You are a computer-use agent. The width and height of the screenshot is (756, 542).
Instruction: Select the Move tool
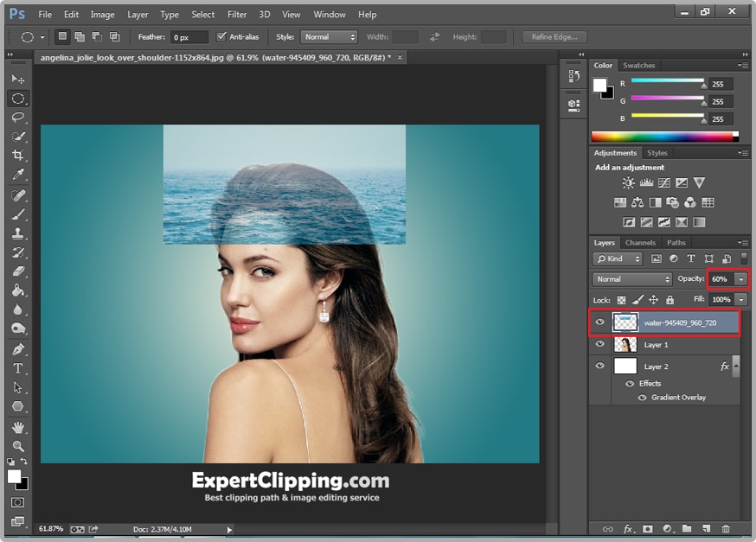(x=17, y=79)
